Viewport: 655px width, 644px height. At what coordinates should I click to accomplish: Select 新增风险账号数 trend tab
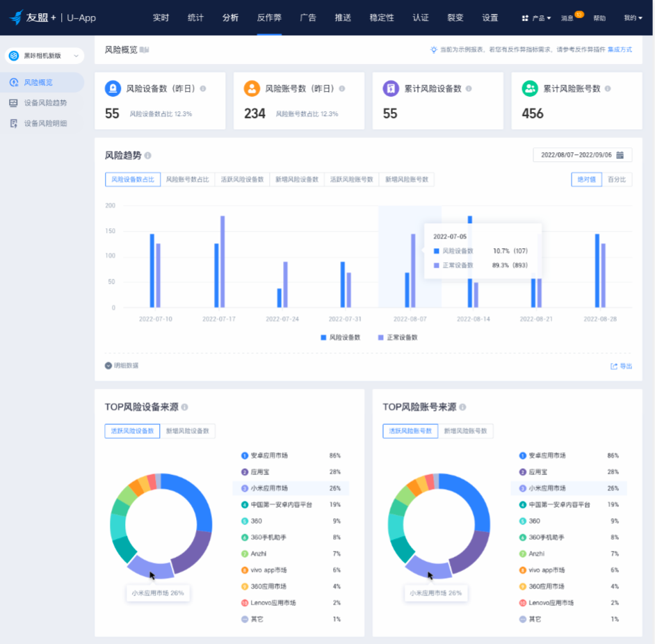click(x=407, y=179)
